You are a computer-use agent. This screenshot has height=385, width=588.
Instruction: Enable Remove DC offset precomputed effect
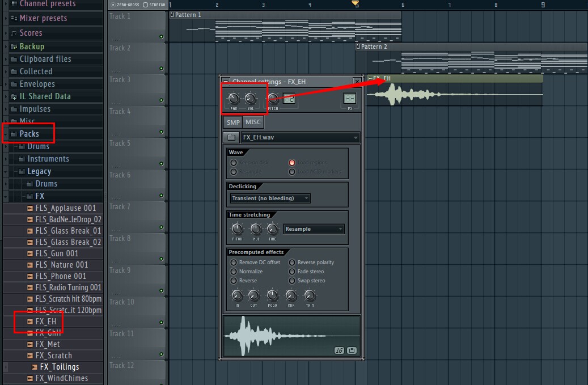tap(234, 263)
